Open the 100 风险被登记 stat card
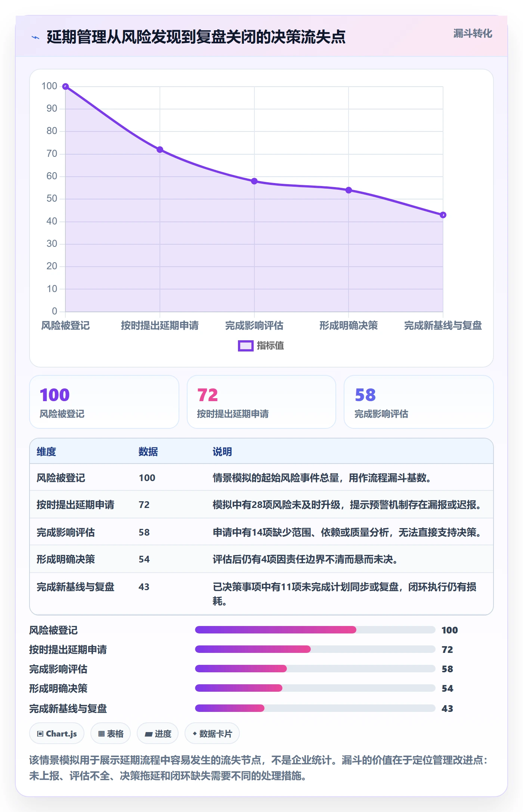The width and height of the screenshot is (523, 812). pyautogui.click(x=104, y=402)
